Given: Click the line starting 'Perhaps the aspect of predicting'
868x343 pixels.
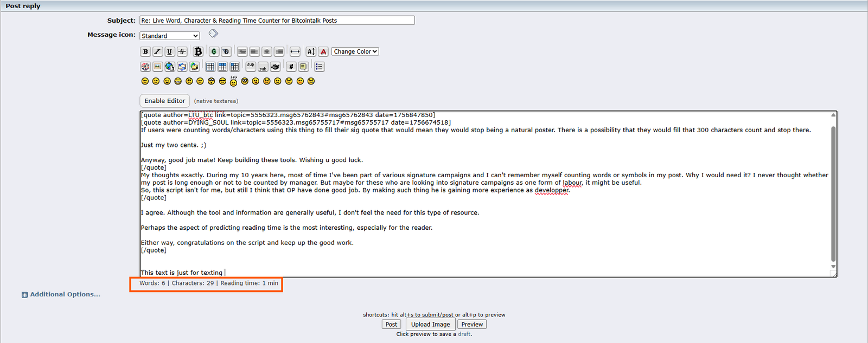Looking at the screenshot, I should pos(286,228).
